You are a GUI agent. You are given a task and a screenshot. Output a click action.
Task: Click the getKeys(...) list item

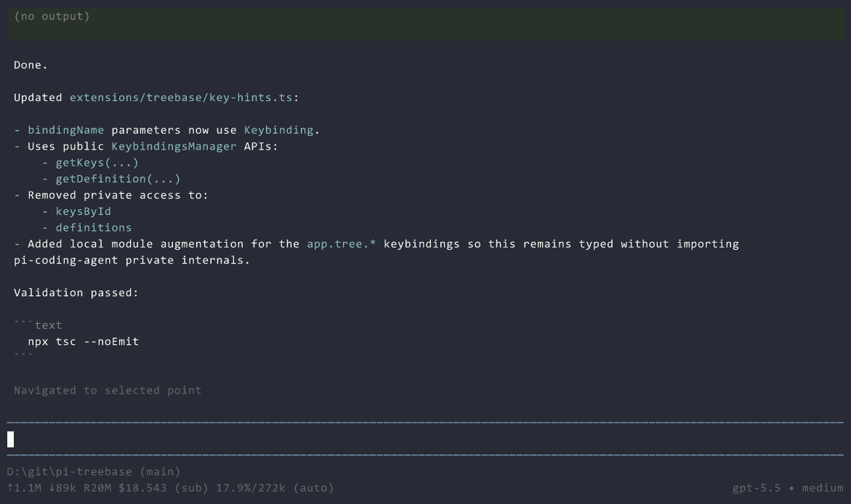97,163
